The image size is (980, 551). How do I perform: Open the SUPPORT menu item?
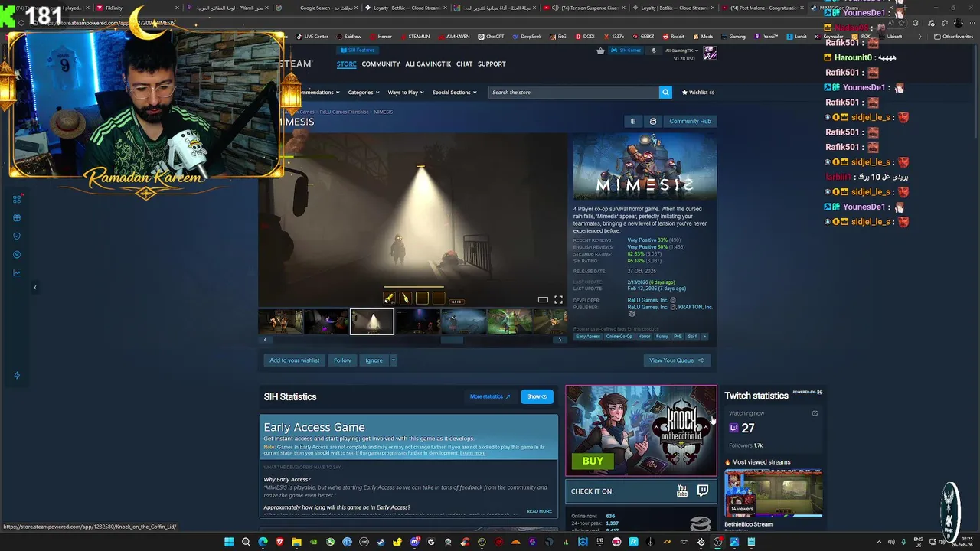(x=492, y=64)
